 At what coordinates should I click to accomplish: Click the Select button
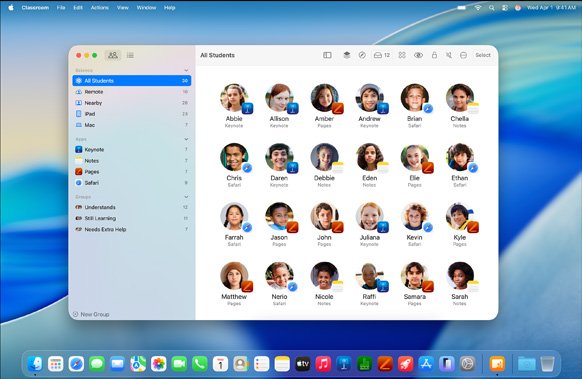(483, 55)
